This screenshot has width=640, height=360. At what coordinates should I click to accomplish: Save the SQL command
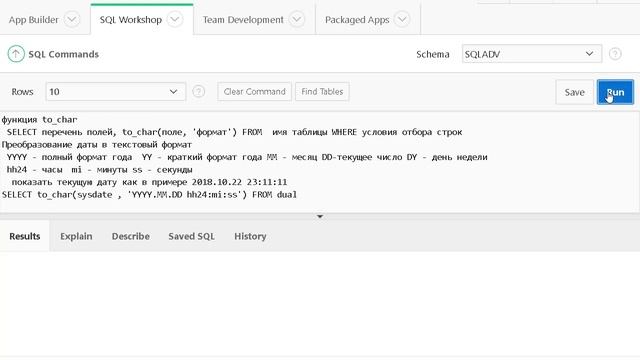point(574,92)
